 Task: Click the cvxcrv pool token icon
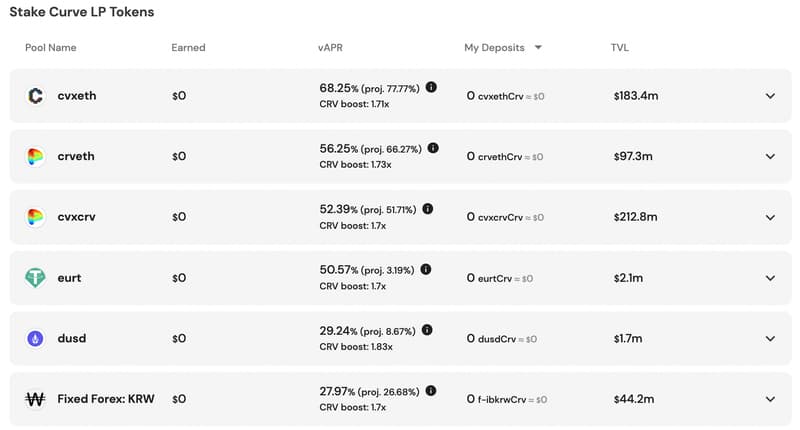coord(35,217)
